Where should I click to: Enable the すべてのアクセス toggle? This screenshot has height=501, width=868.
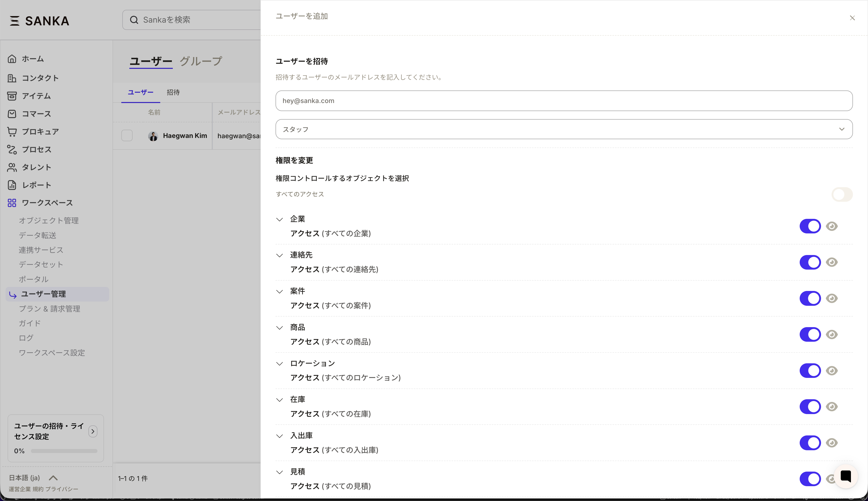pos(842,194)
